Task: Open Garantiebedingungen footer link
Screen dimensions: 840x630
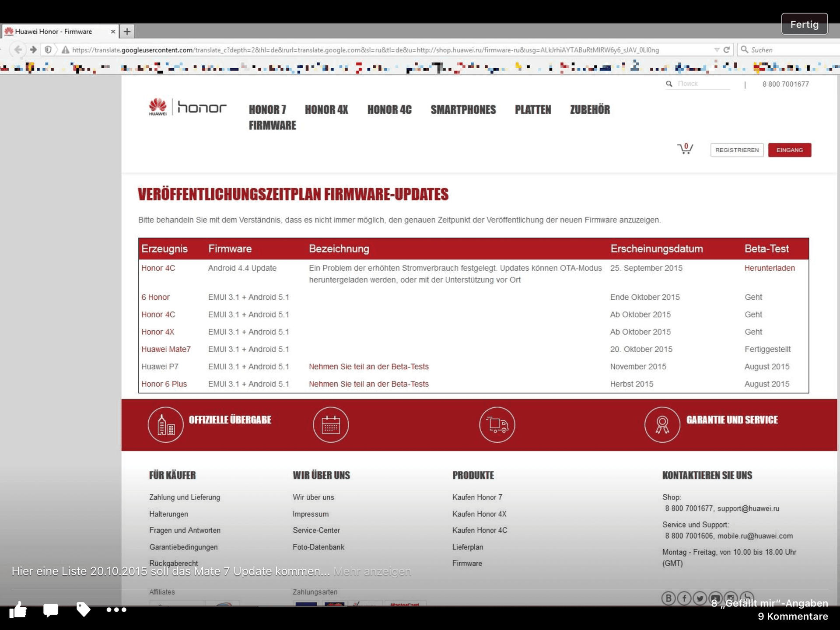Action: coord(183,547)
